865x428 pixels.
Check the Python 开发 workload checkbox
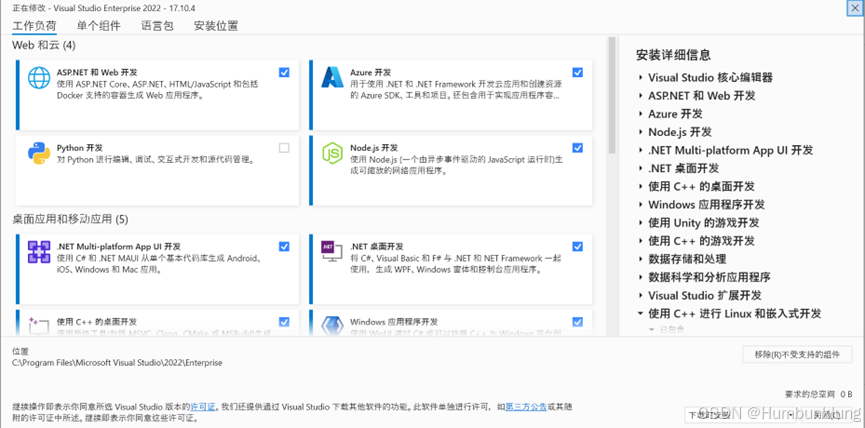284,148
